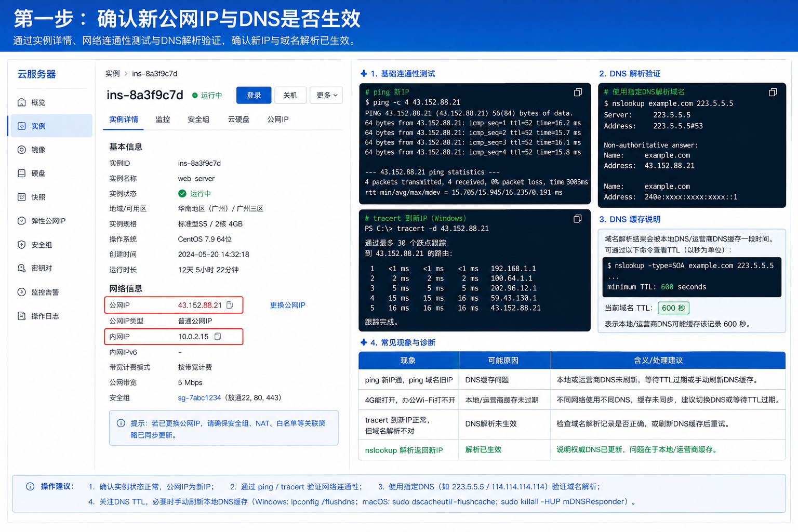
Task: Copy the internal IP 10.0.2.15
Action: tap(218, 337)
